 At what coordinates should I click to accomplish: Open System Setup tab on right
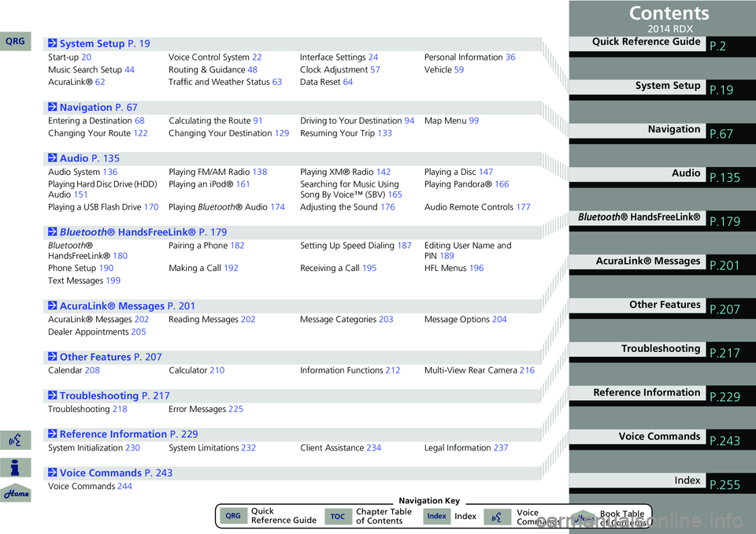click(662, 89)
